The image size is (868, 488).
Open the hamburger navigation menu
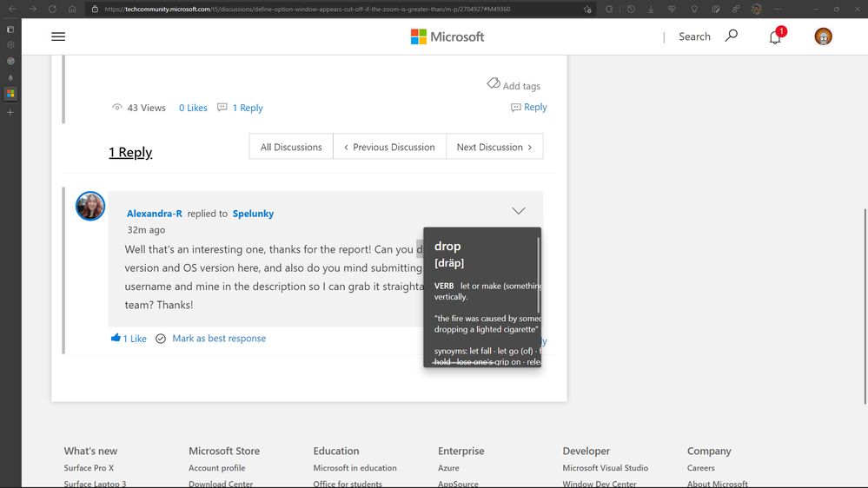click(x=58, y=36)
